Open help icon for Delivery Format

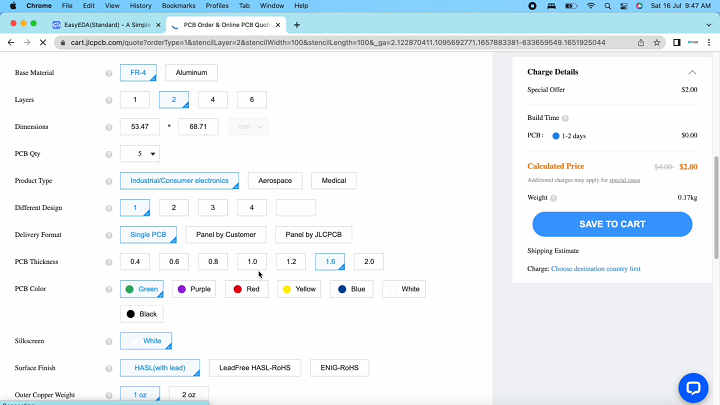(x=109, y=235)
